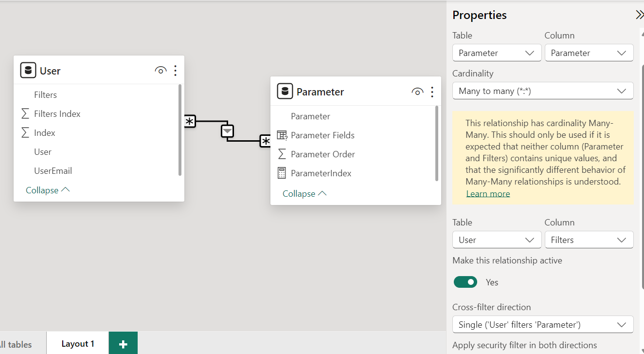Click the User table database icon
This screenshot has height=354, width=644.
28,70
